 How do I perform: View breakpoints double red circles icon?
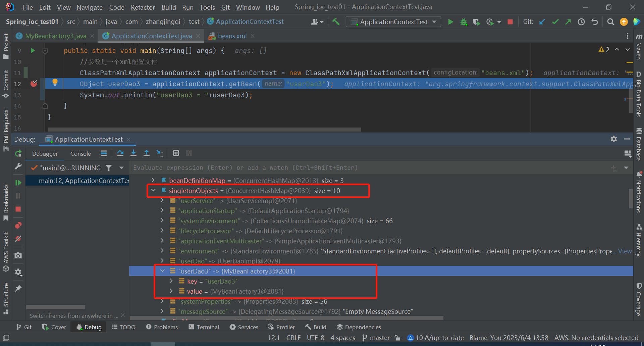tap(18, 225)
